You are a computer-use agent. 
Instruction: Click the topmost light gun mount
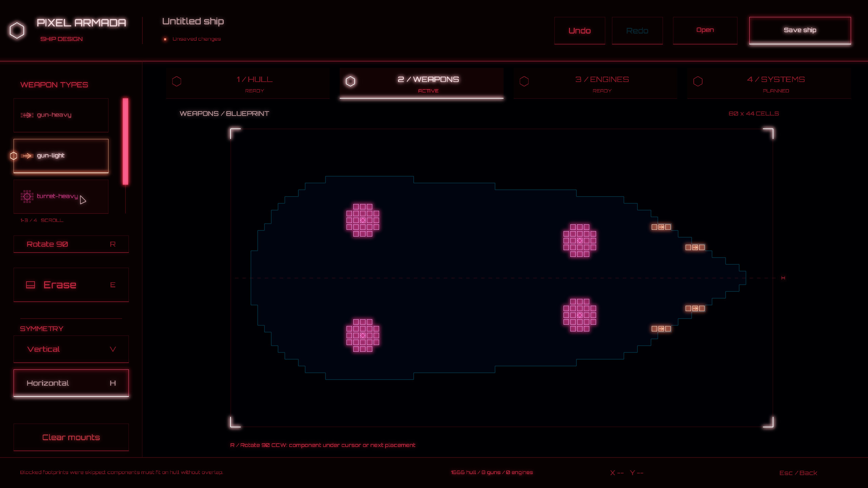661,227
